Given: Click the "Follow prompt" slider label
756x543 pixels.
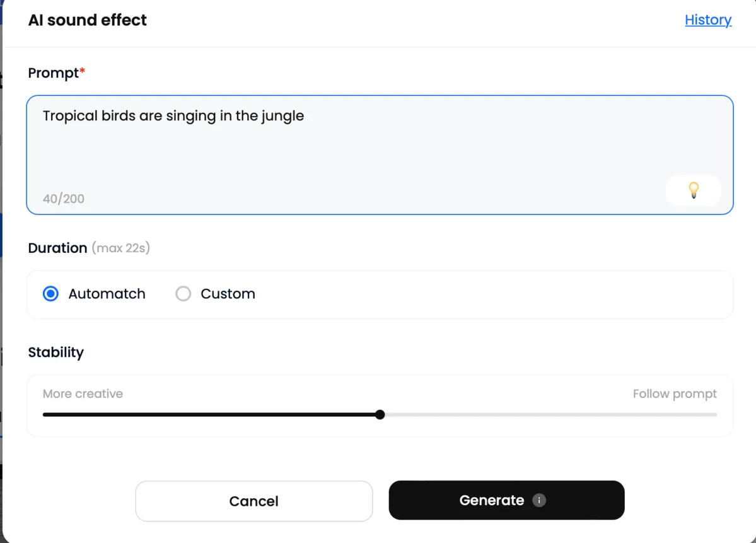Looking at the screenshot, I should [x=675, y=394].
